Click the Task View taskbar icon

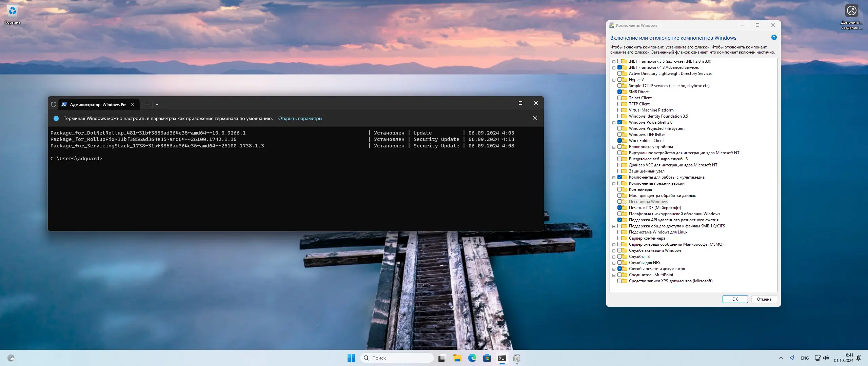click(x=441, y=358)
